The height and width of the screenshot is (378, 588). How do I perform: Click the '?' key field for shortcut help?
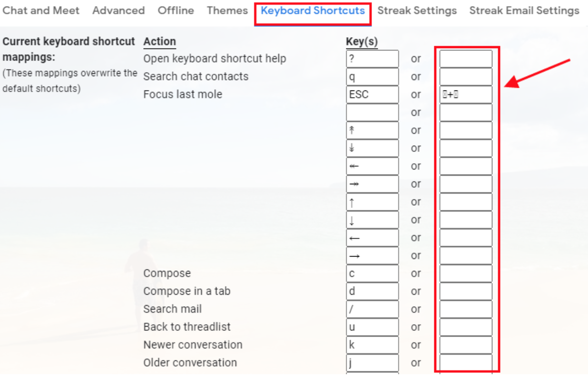coord(372,59)
